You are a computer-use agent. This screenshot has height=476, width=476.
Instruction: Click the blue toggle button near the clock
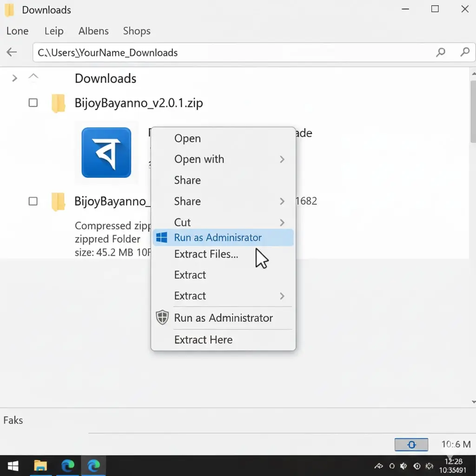pyautogui.click(x=411, y=444)
